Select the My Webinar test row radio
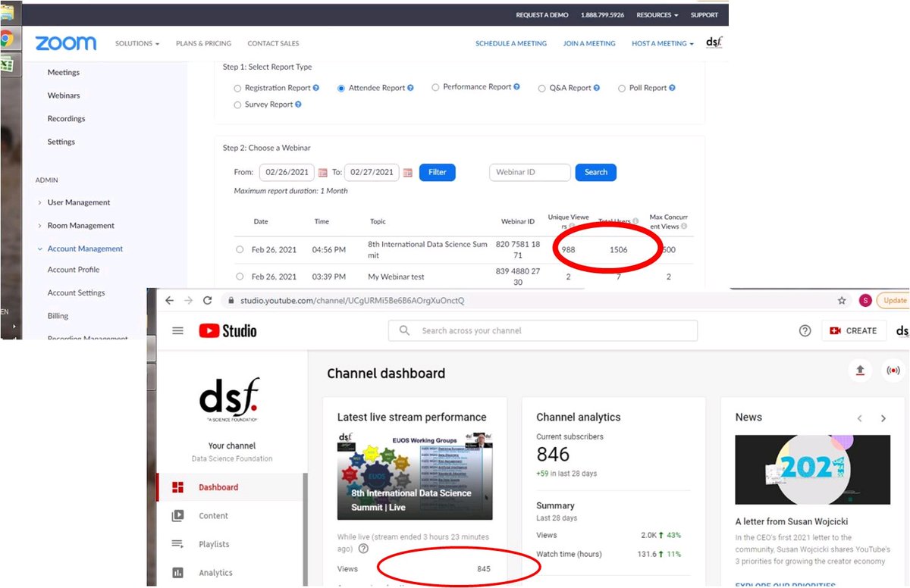 [x=240, y=277]
